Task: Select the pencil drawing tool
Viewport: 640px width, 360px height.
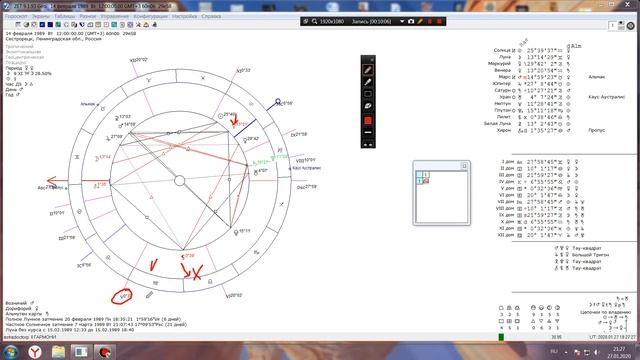Action: click(x=368, y=70)
